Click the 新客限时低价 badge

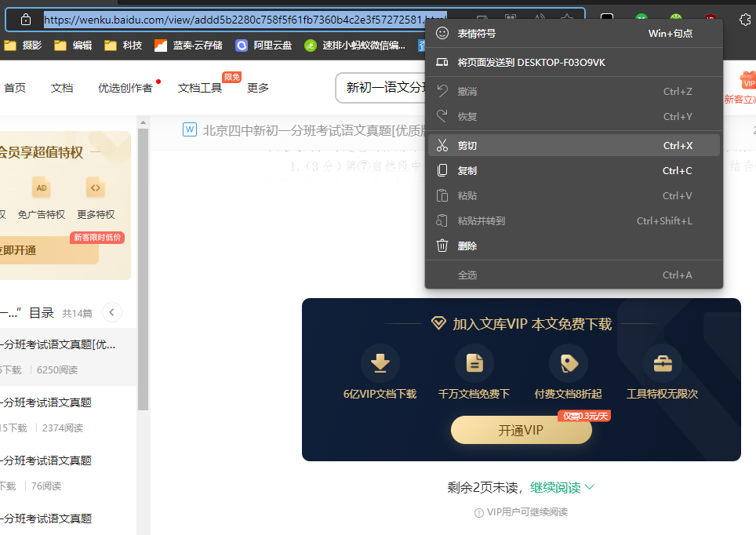(x=97, y=238)
